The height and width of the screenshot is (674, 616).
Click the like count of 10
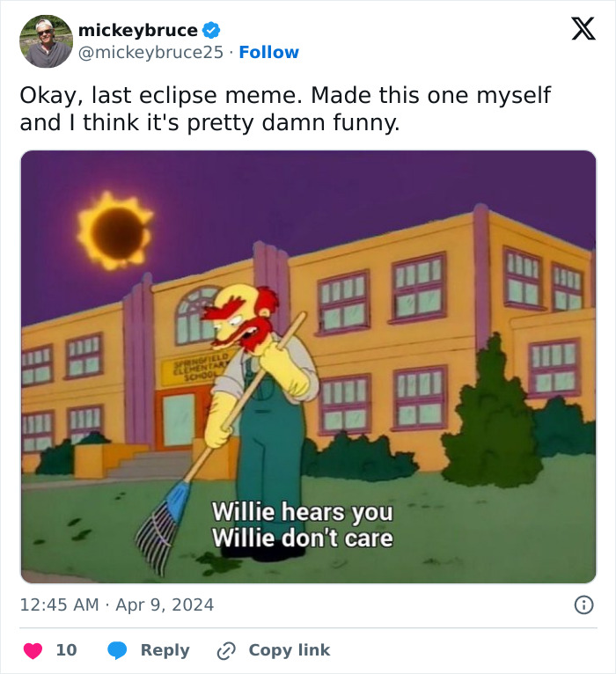(x=66, y=650)
